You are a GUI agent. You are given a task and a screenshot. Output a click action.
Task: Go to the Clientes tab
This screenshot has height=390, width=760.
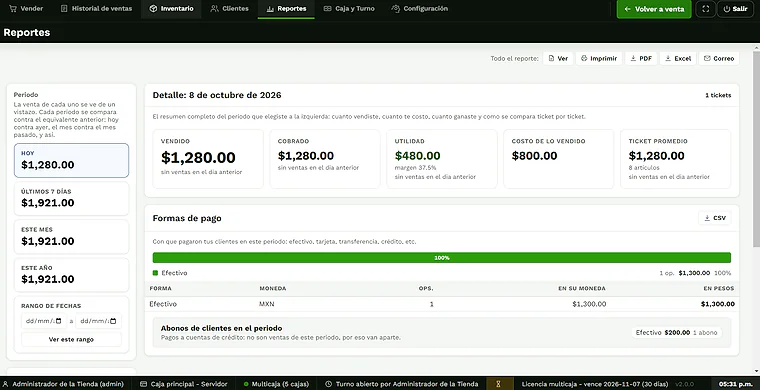click(x=230, y=9)
